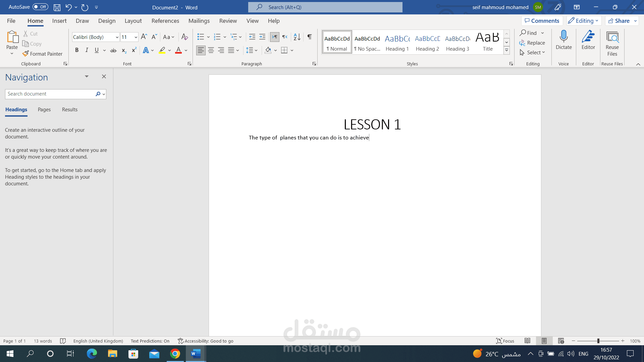Click the Comments button
This screenshot has height=362, width=644.
542,21
